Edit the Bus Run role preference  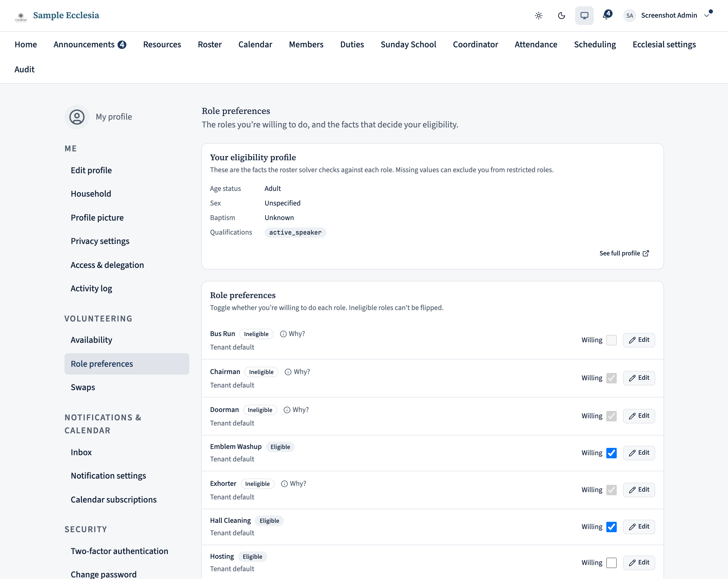pos(639,340)
